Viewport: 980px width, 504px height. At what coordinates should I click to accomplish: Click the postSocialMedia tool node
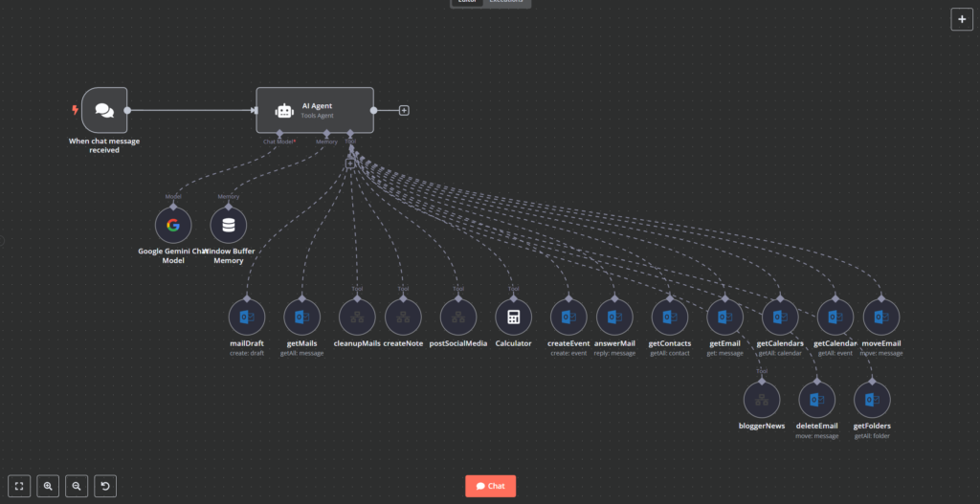click(458, 317)
